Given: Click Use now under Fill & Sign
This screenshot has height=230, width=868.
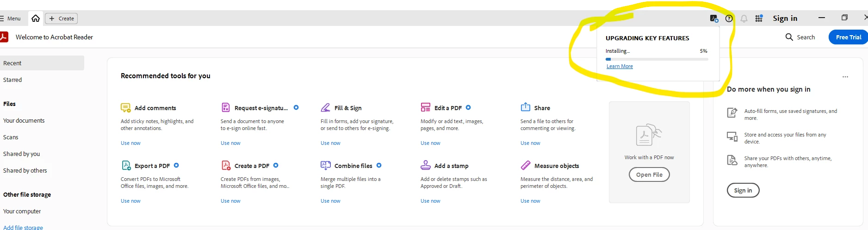Looking at the screenshot, I should [x=330, y=143].
